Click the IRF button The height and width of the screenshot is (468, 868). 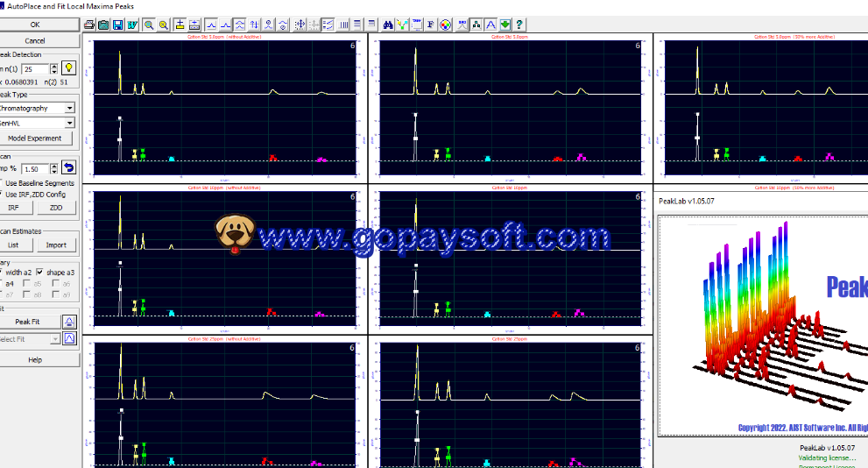14,208
